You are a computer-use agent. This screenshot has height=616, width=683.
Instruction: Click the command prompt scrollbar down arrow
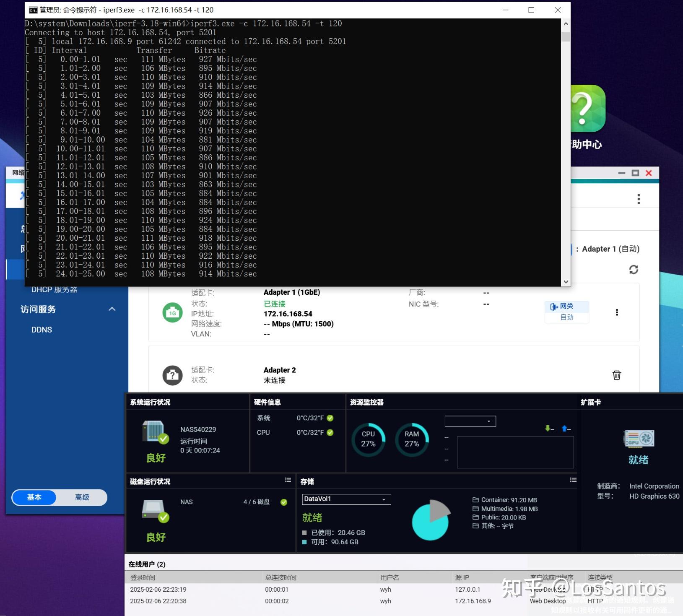point(566,282)
